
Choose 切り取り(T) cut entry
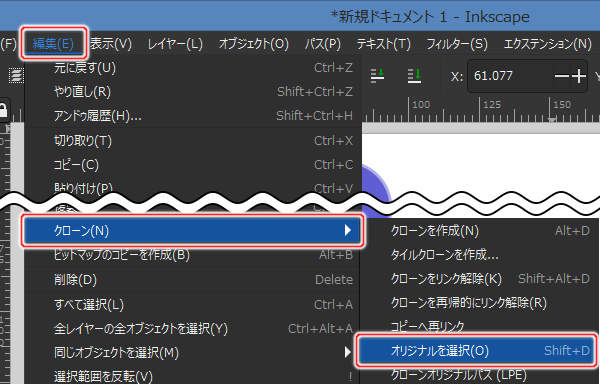coord(193,141)
